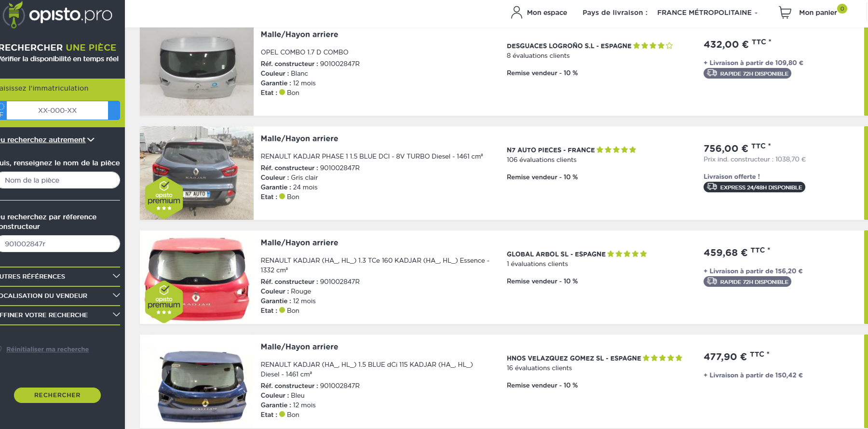Click the cart item count badge
Image resolution: width=868 pixels, height=429 pixels.
(842, 9)
